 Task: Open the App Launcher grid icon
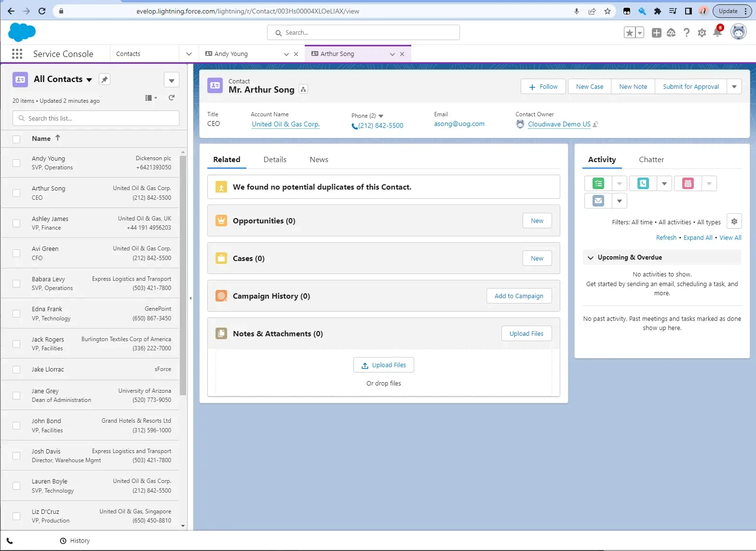17,54
